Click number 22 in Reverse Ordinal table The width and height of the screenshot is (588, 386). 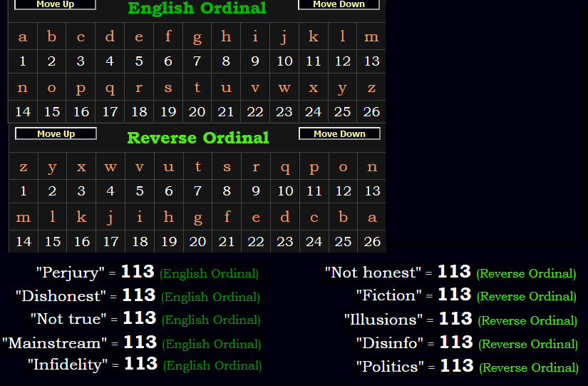[256, 241]
